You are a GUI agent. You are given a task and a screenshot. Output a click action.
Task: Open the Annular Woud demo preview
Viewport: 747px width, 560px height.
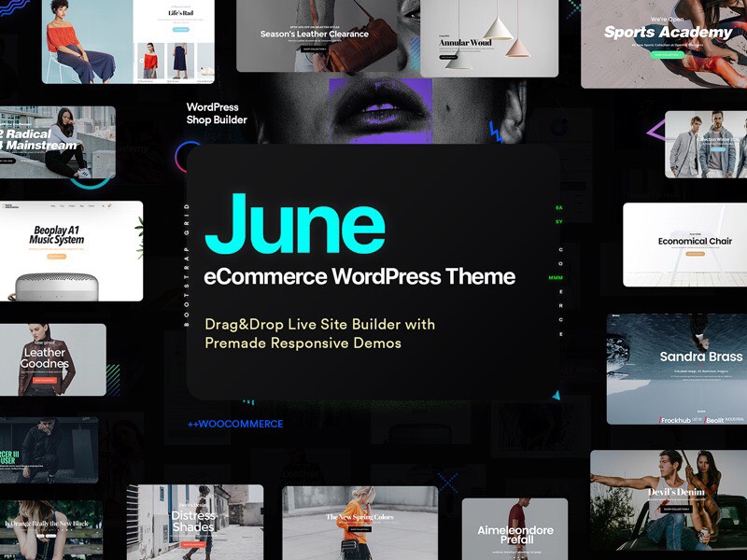tap(494, 37)
